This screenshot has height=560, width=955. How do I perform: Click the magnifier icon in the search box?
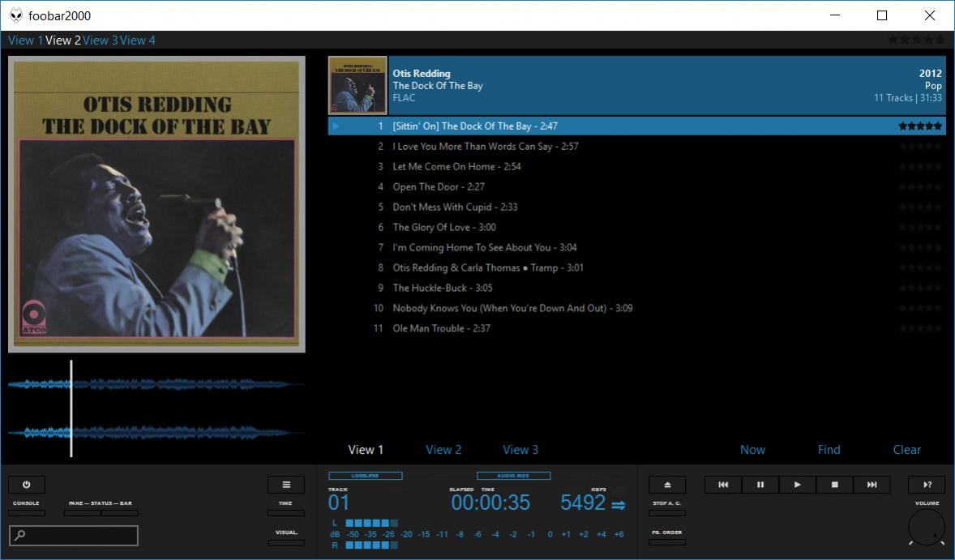coord(20,535)
